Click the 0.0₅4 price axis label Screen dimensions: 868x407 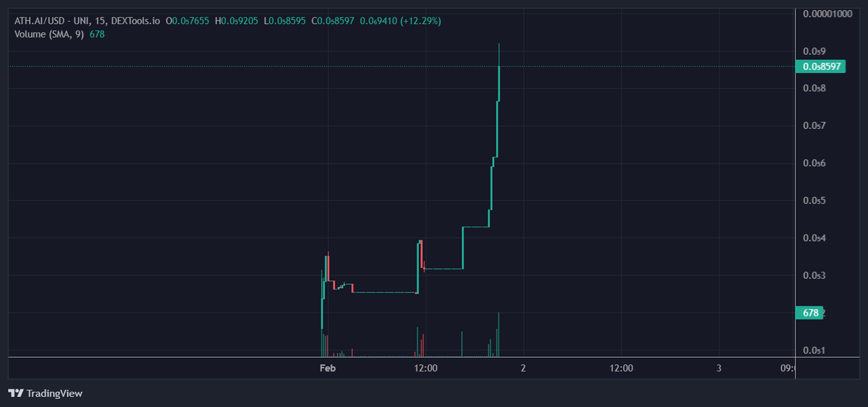coord(814,238)
